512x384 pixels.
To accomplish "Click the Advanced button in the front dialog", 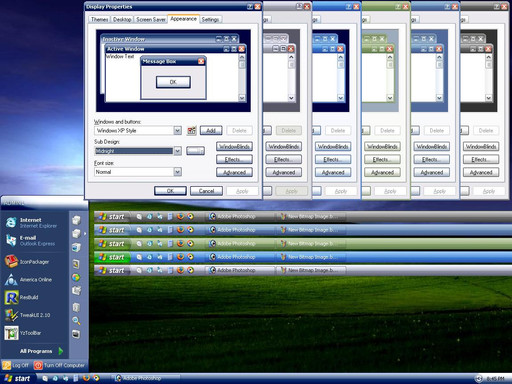I will point(234,172).
